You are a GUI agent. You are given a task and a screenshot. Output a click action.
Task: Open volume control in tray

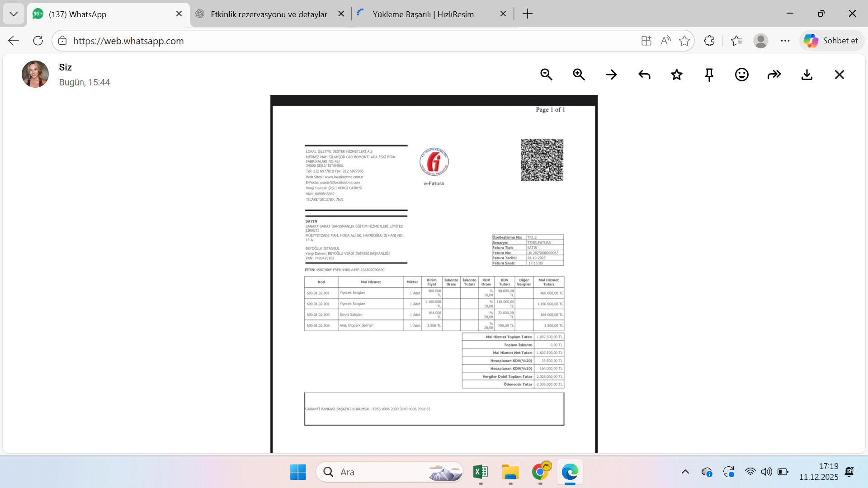[766, 472]
